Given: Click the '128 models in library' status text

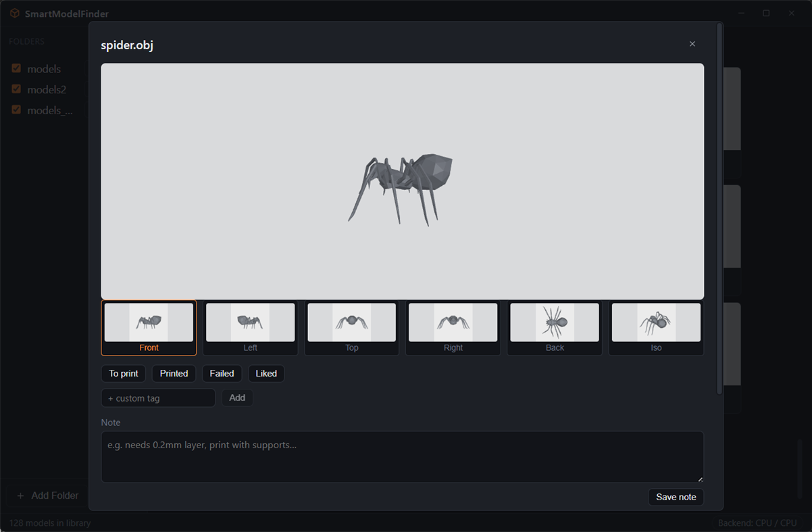Looking at the screenshot, I should [50, 523].
